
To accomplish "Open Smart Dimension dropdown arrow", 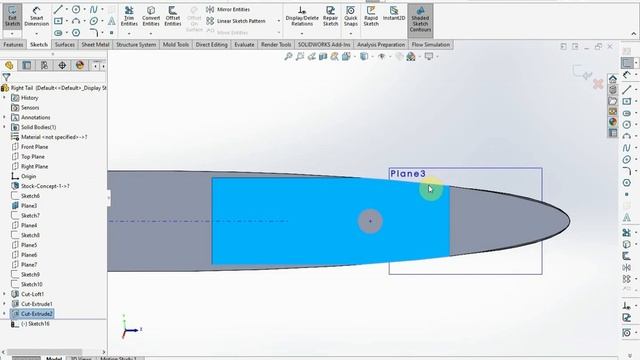I will [36, 33].
